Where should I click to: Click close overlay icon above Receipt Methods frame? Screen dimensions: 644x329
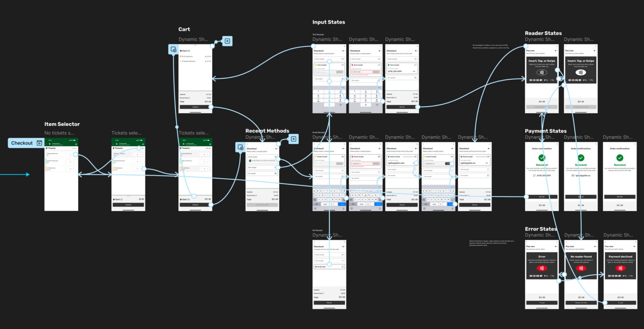(x=293, y=139)
